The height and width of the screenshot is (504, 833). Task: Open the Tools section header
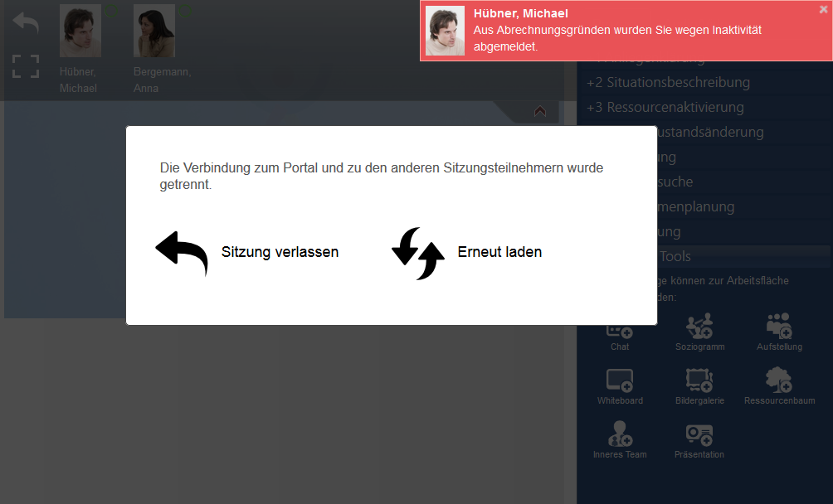(745, 256)
